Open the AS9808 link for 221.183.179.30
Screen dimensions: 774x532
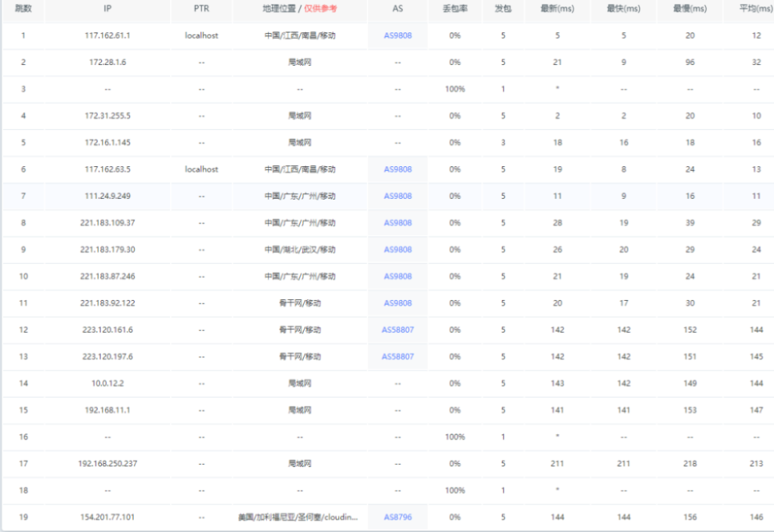coord(398,249)
